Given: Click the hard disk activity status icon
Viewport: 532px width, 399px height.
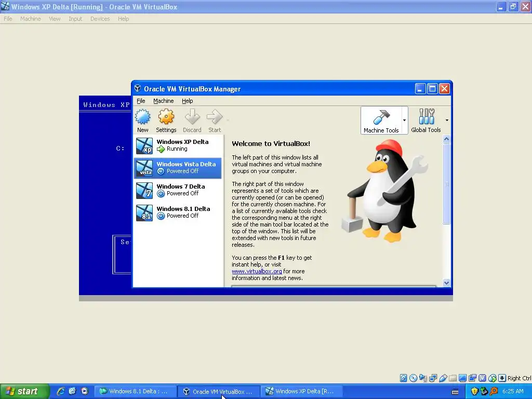Looking at the screenshot, I should (403, 378).
